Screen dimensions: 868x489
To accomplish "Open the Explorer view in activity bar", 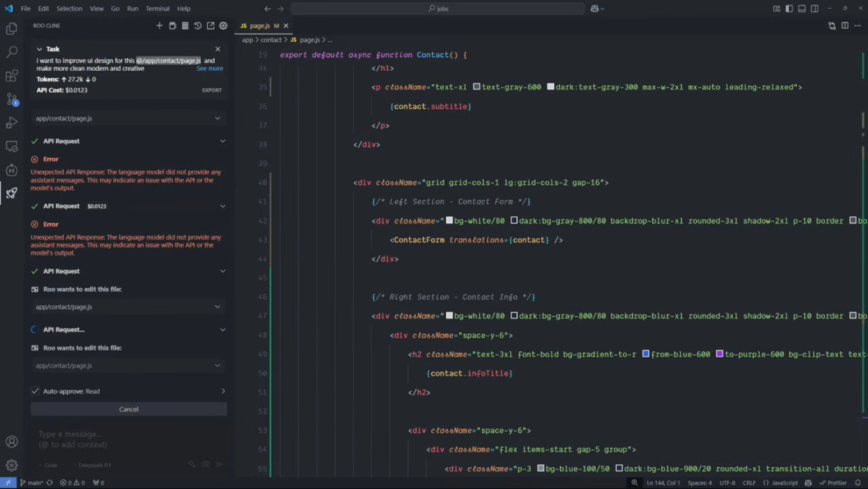I will (x=11, y=29).
